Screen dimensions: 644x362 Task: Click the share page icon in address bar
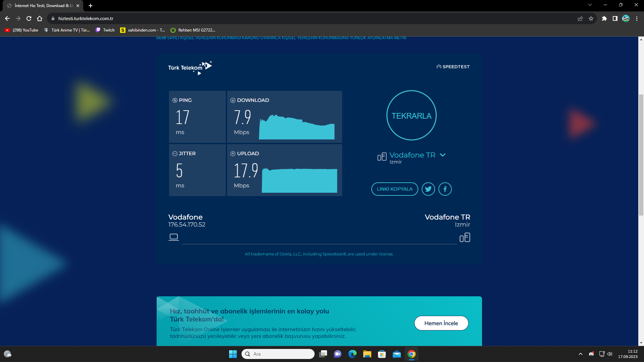(x=580, y=18)
